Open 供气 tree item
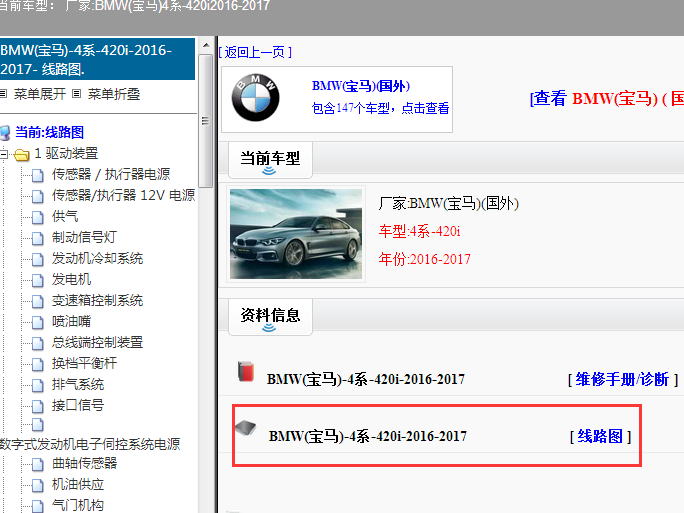The image size is (684, 513). coord(65,216)
